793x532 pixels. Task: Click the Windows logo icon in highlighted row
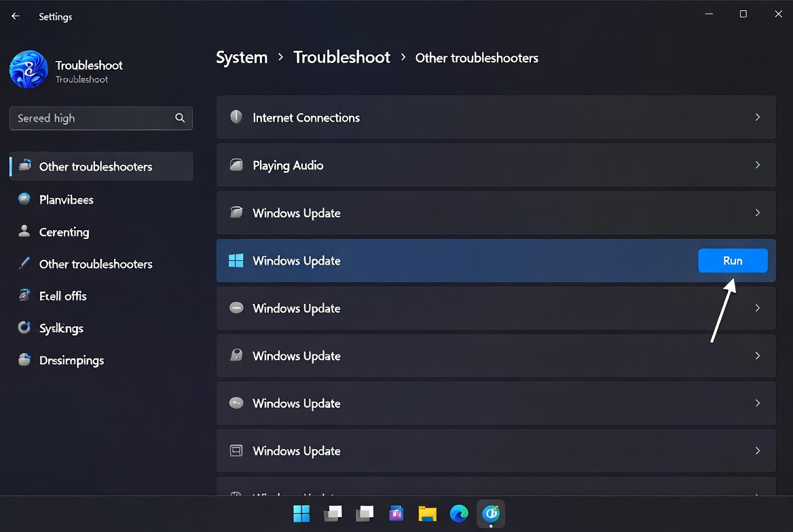pos(235,260)
